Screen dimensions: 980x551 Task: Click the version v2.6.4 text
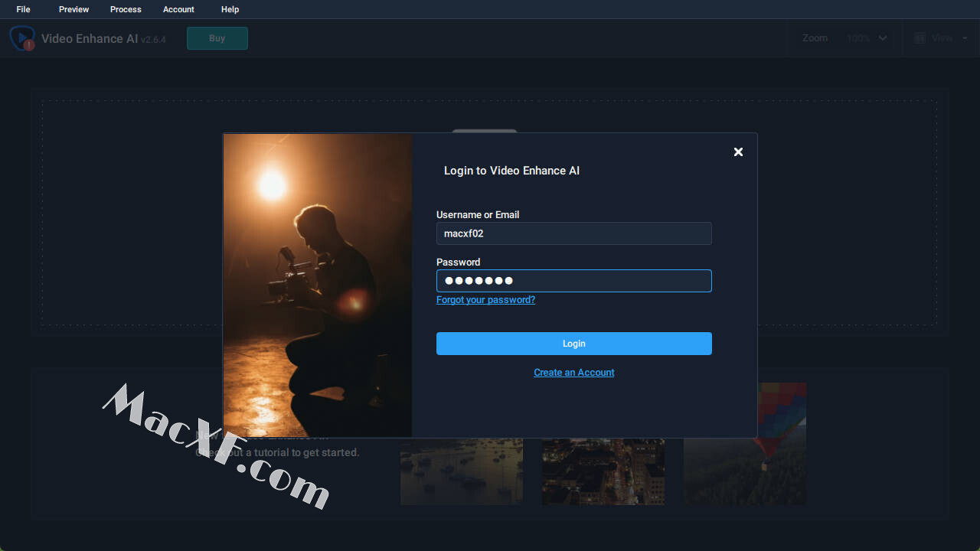(153, 40)
